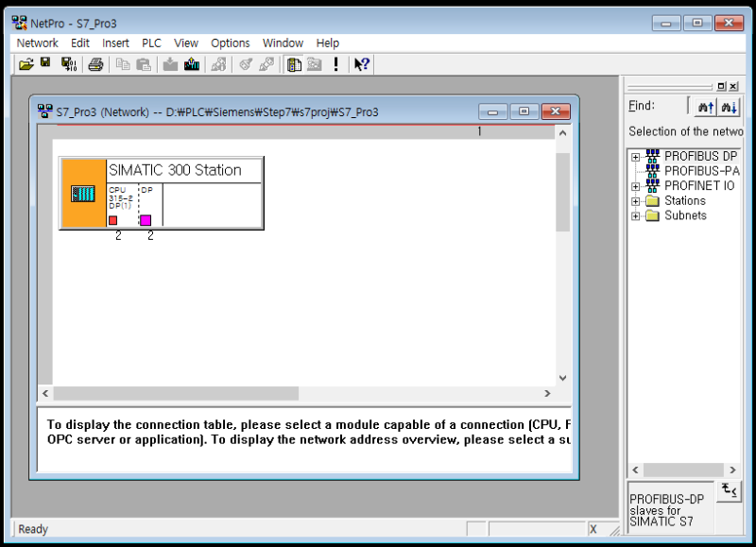Expand the Subnets folder

point(634,215)
